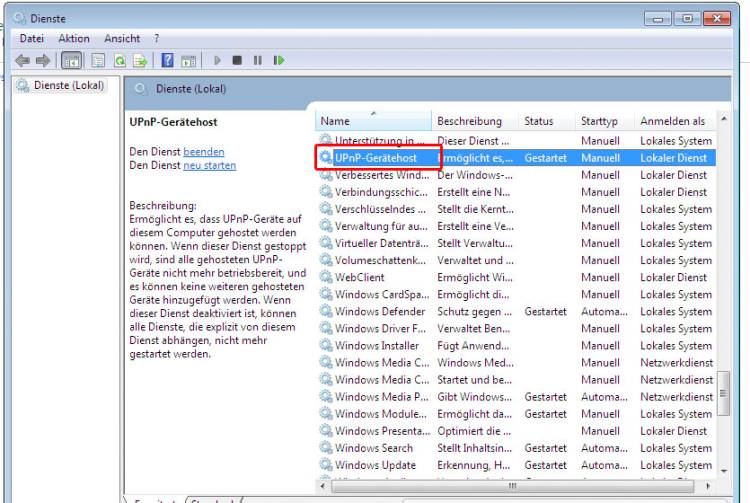Open Help via blue question mark icon
The width and height of the screenshot is (750, 503).
[x=168, y=60]
